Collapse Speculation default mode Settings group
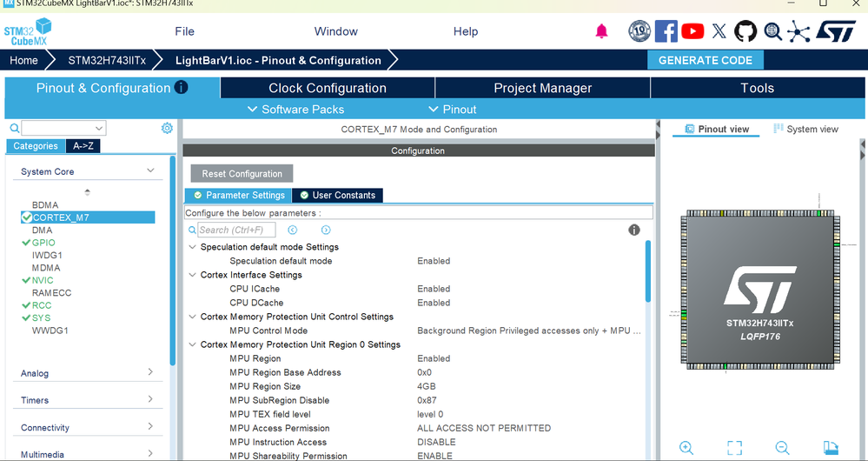868x461 pixels. tap(192, 247)
